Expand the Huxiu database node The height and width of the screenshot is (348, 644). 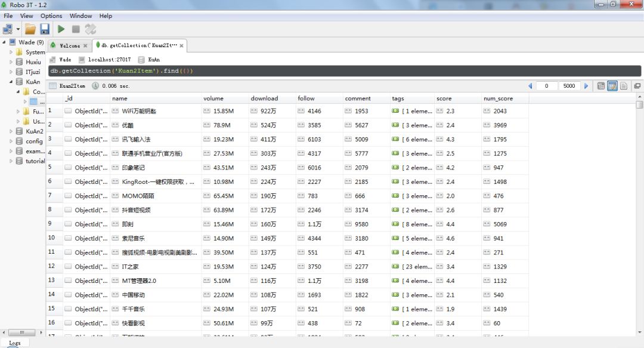pos(11,61)
